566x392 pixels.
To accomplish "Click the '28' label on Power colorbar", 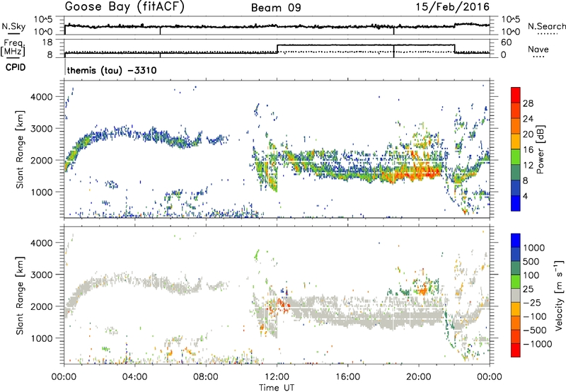I will [528, 103].
